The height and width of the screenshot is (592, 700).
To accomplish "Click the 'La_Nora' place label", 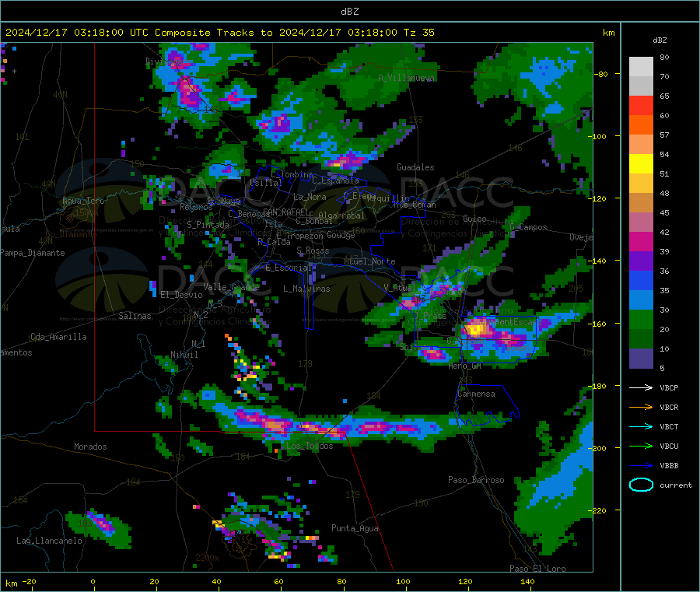I will [x=310, y=197].
